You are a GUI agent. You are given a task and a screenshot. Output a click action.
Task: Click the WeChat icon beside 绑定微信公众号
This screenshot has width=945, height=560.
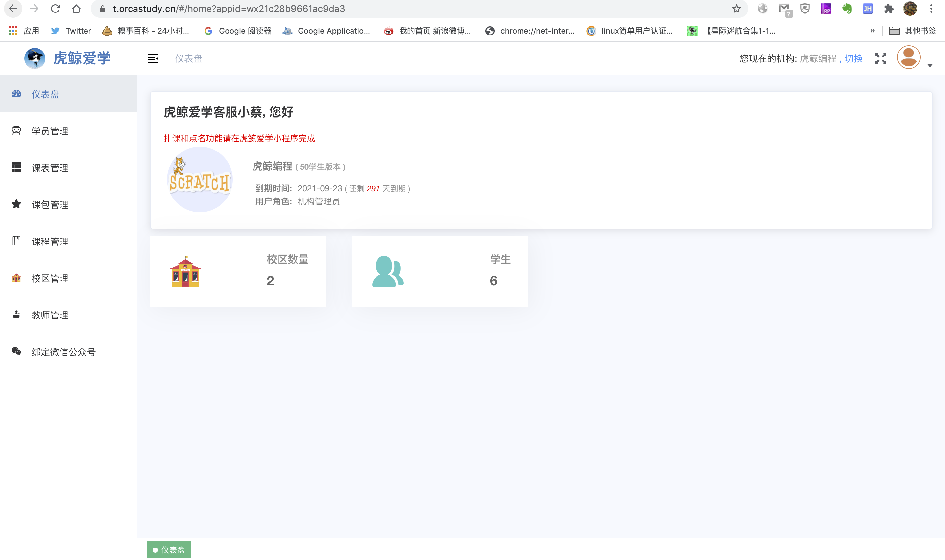pyautogui.click(x=16, y=351)
